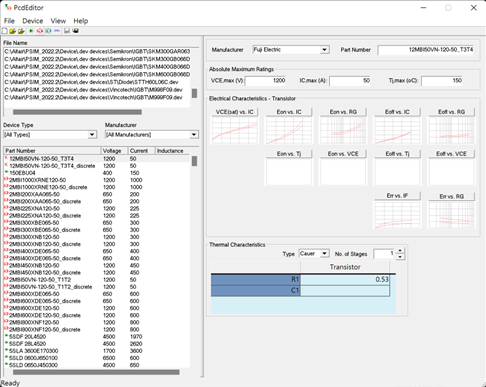Click the file list horizontal scrollbar

coord(77,112)
